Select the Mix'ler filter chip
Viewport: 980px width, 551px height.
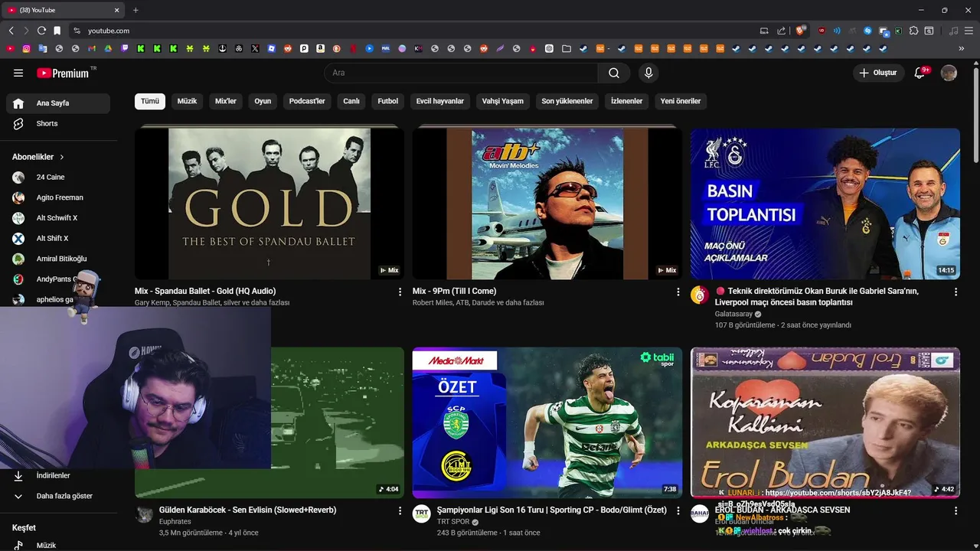[x=226, y=101]
